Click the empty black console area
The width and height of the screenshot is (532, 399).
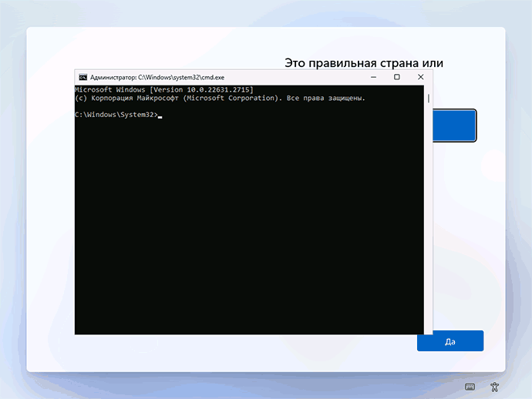[247, 231]
